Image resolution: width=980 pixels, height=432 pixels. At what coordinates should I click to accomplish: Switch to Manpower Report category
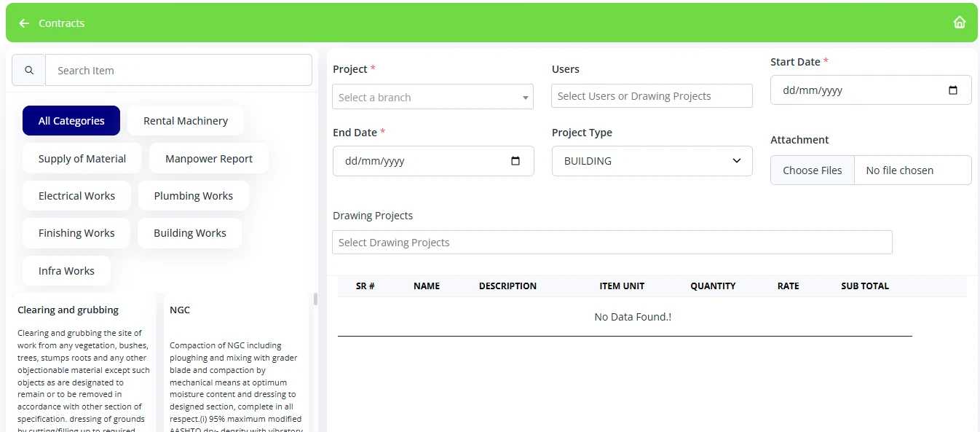209,159
